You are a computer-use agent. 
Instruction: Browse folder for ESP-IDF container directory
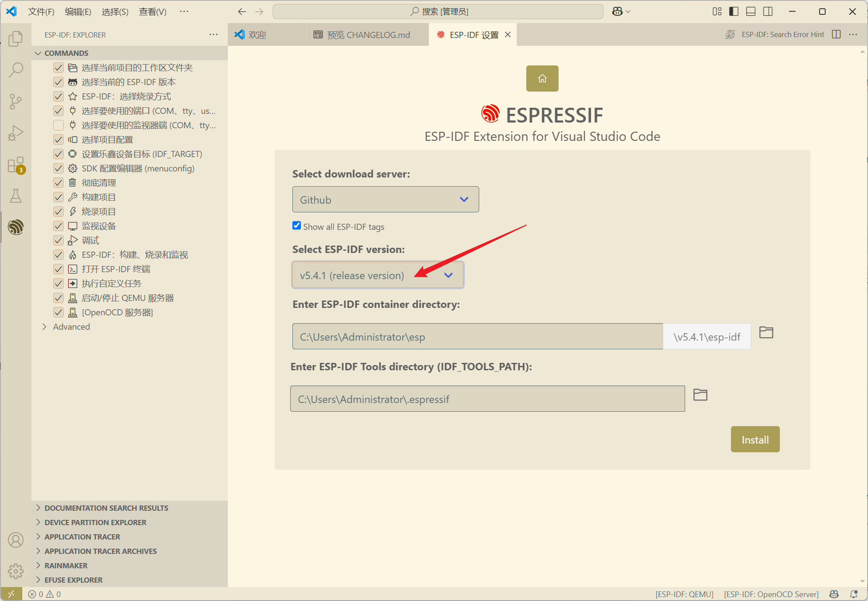pos(766,332)
